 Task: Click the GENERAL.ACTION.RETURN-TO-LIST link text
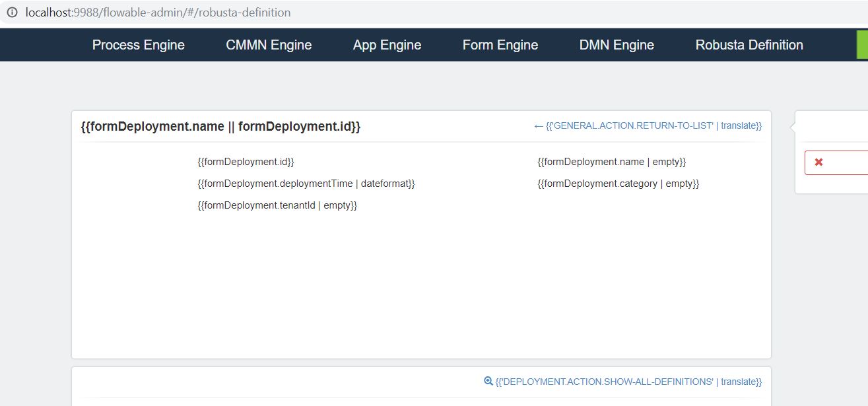pos(653,126)
